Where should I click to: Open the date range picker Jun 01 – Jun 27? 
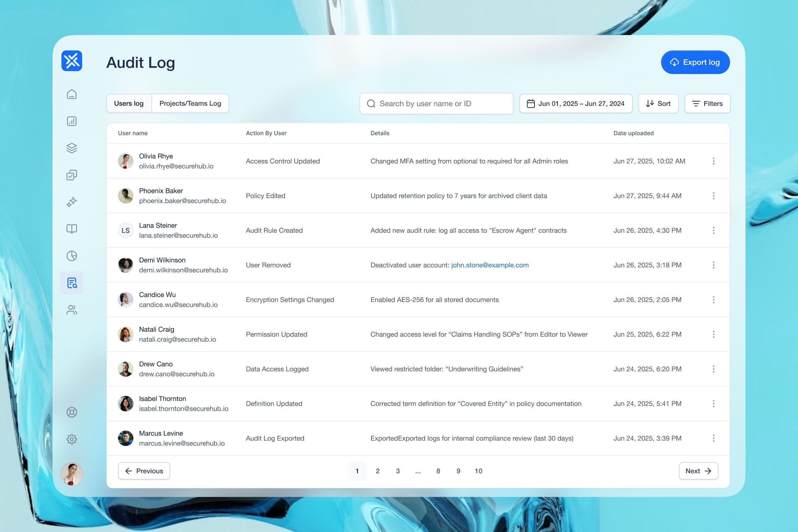click(576, 103)
